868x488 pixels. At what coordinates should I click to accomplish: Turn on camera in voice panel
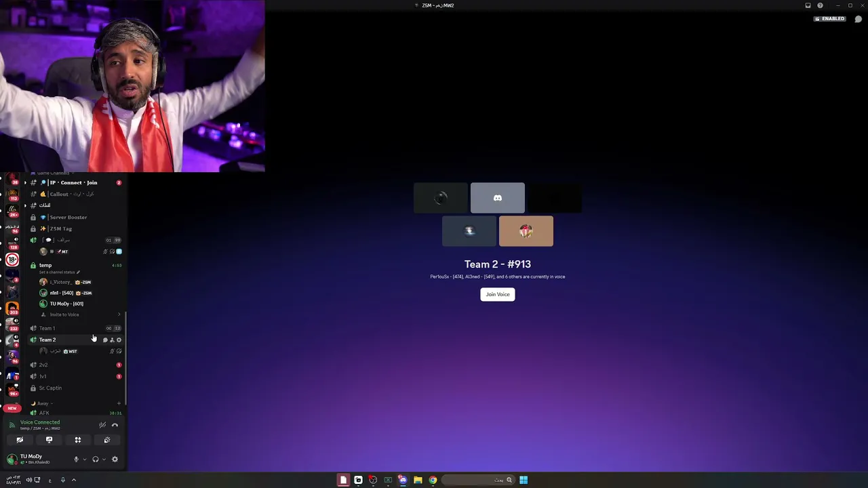click(20, 440)
